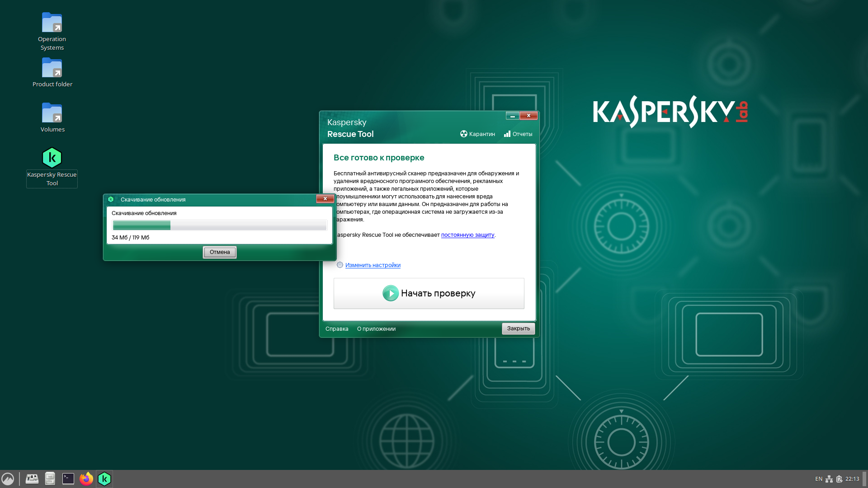Open file manager cabinet icon in taskbar
This screenshot has width=868, height=488.
click(50, 479)
